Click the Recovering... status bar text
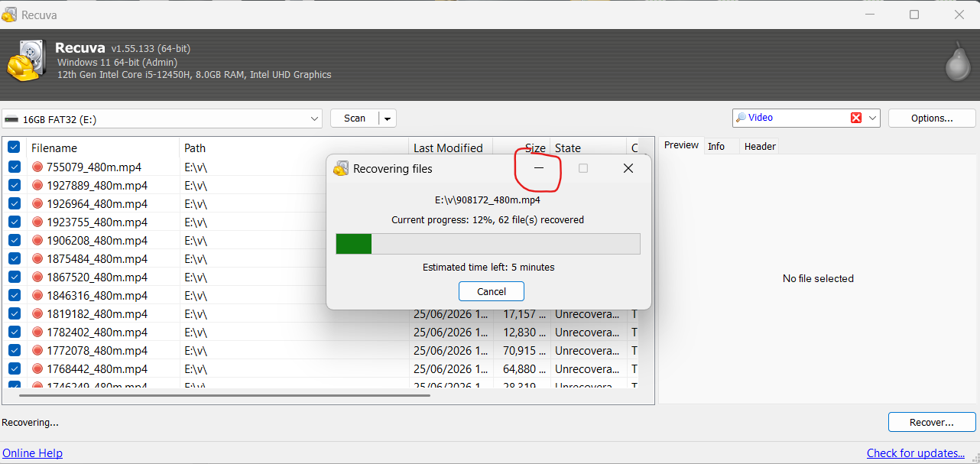 pos(30,422)
